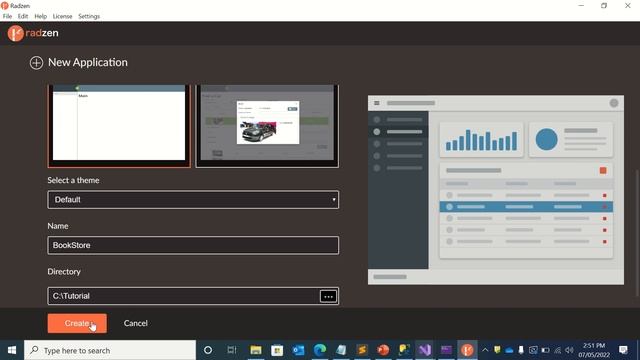The height and width of the screenshot is (360, 640).
Task: Show hidden system tray icons
Action: (x=485, y=350)
